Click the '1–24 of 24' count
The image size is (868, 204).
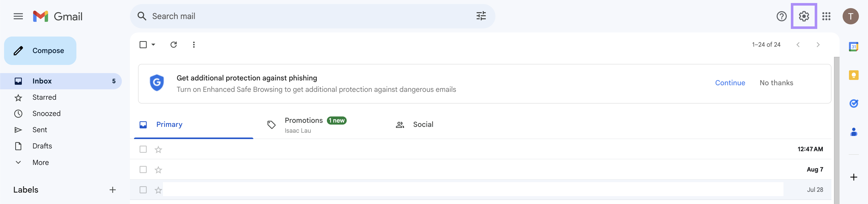766,45
